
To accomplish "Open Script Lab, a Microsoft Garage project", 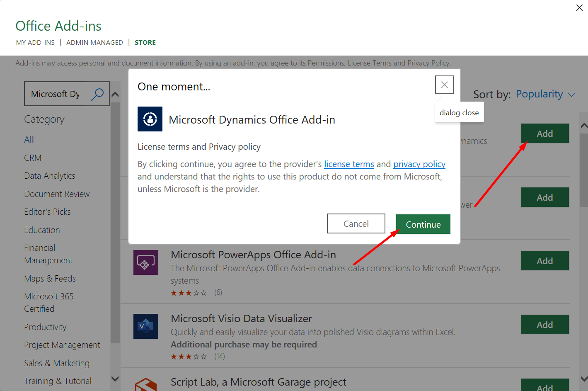I will click(x=258, y=382).
